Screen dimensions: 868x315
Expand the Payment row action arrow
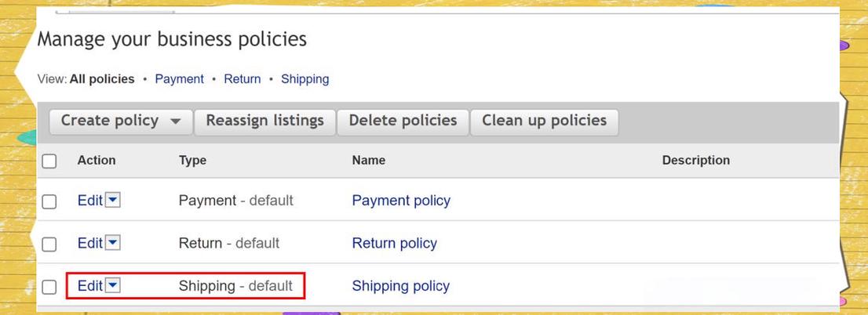[x=113, y=201]
